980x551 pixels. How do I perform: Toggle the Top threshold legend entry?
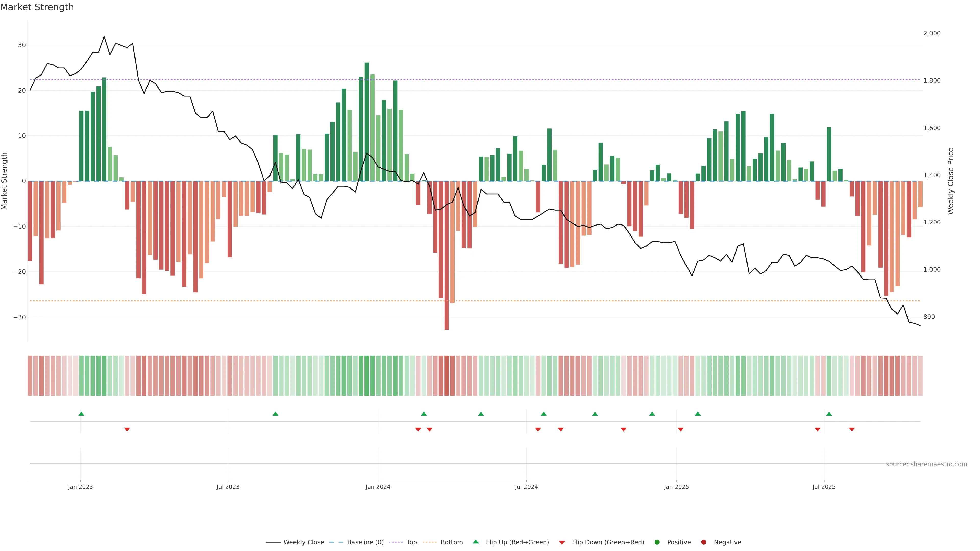[x=411, y=542]
